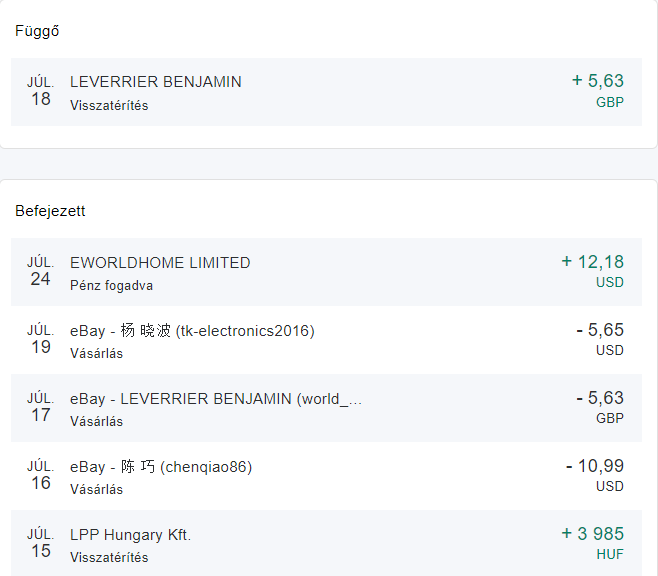Viewport: 658px width, 576px height.
Task: Select the JÚL. 16 date label
Action: pyautogui.click(x=40, y=475)
